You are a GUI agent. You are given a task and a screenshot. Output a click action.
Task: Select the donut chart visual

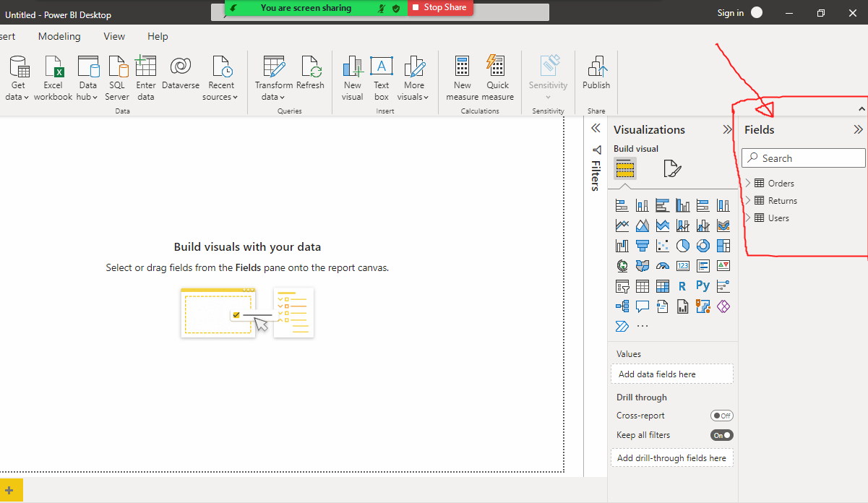point(702,246)
